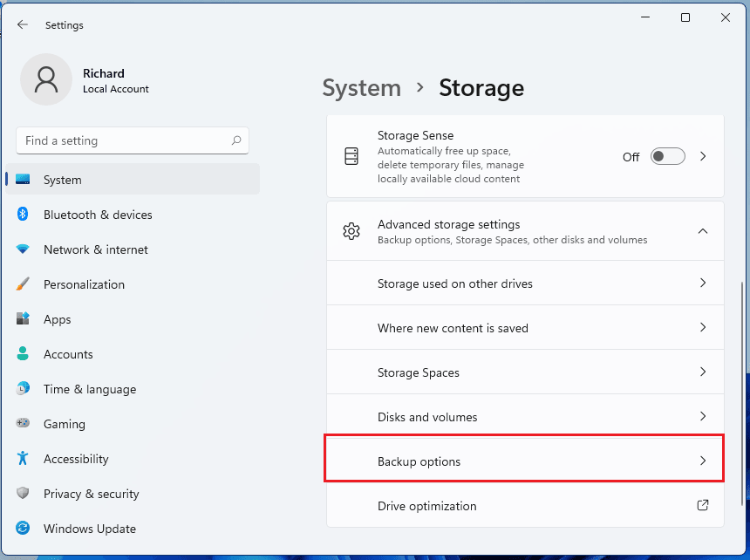Click the Find a setting search box
750x560 pixels.
pos(122,140)
